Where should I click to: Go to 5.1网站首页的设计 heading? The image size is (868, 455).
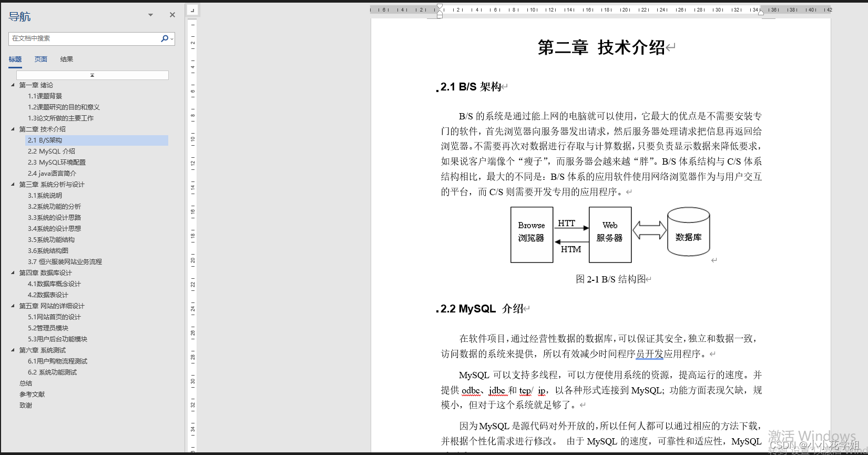[x=55, y=317]
